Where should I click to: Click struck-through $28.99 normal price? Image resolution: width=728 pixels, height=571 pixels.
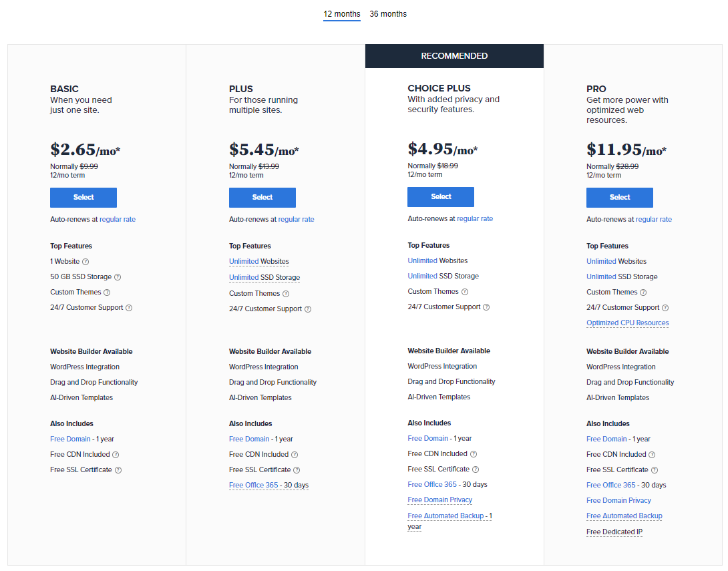[627, 166]
